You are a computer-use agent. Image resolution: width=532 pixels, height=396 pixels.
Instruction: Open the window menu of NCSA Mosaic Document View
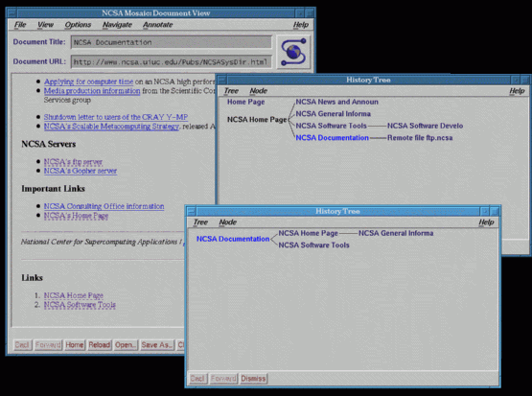[x=12, y=13]
